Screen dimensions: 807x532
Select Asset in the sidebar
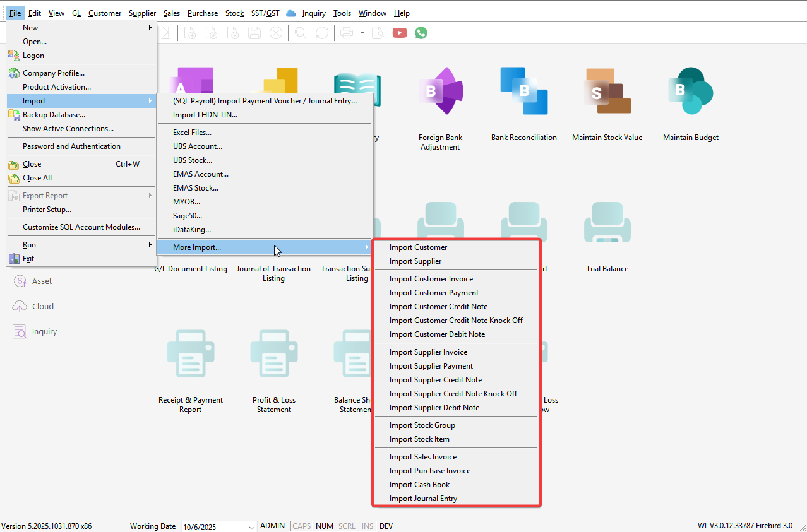click(33, 281)
